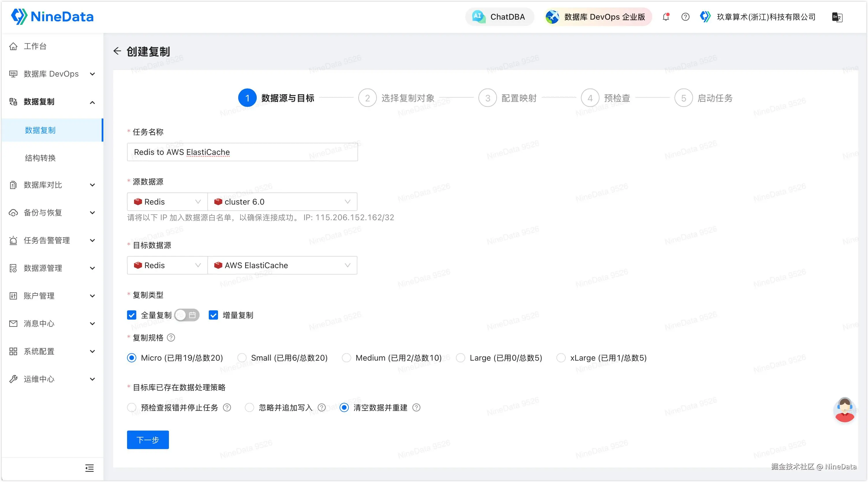This screenshot has height=482, width=868.
Task: Open the source cluster 6.0 dropdown
Action: pyautogui.click(x=282, y=202)
